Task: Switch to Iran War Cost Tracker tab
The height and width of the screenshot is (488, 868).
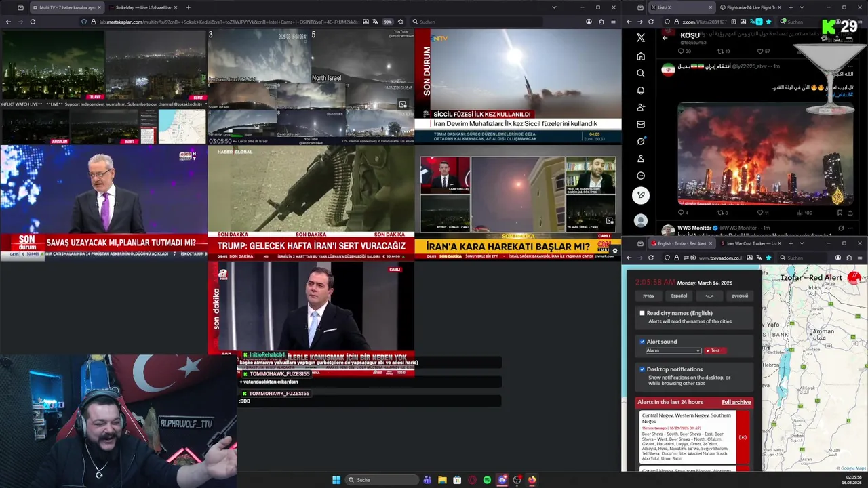Action: 751,243
